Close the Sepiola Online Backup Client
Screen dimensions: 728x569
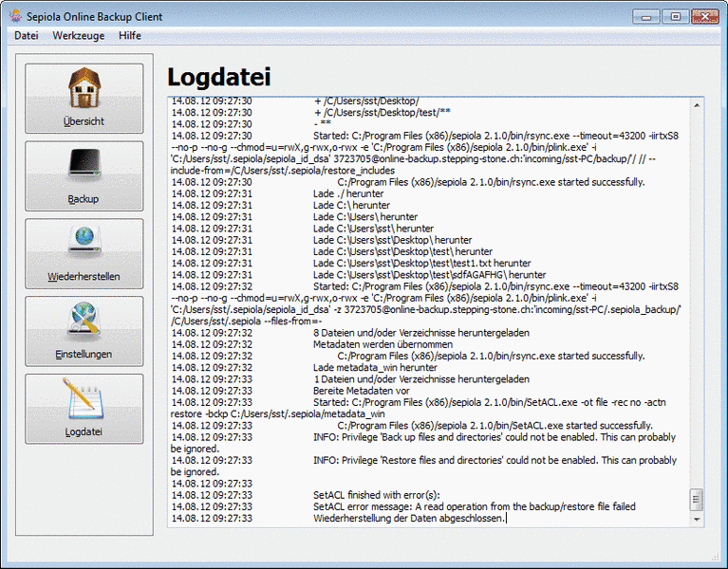(x=704, y=17)
